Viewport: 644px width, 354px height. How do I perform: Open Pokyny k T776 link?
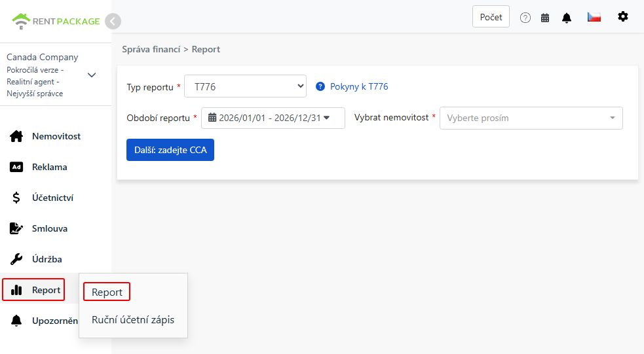pyautogui.click(x=359, y=86)
